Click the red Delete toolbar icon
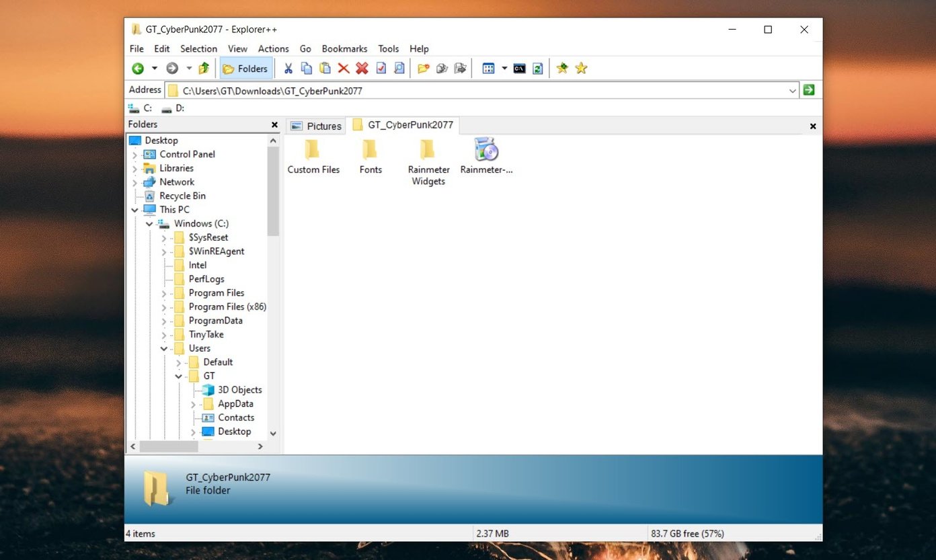The image size is (936, 560). tap(343, 68)
